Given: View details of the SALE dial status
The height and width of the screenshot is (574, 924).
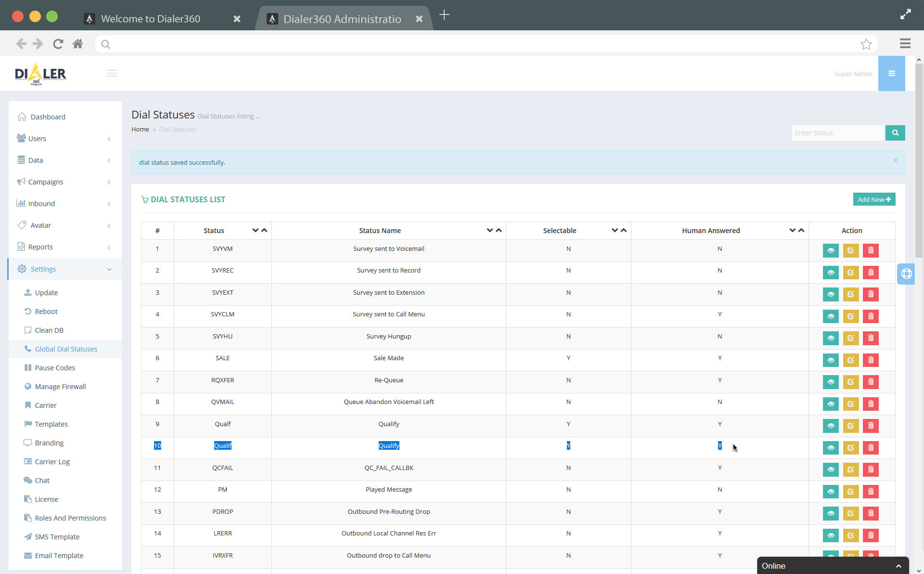Looking at the screenshot, I should click(x=831, y=360).
